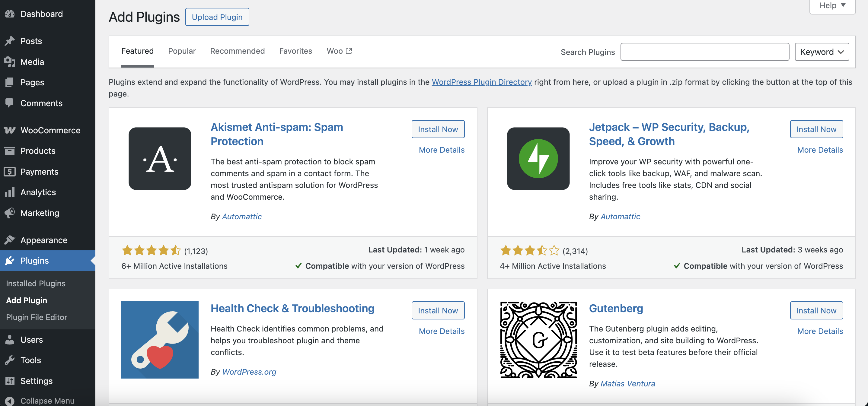This screenshot has height=406, width=868.
Task: Click the "Add Plugins" page heading
Action: [144, 17]
